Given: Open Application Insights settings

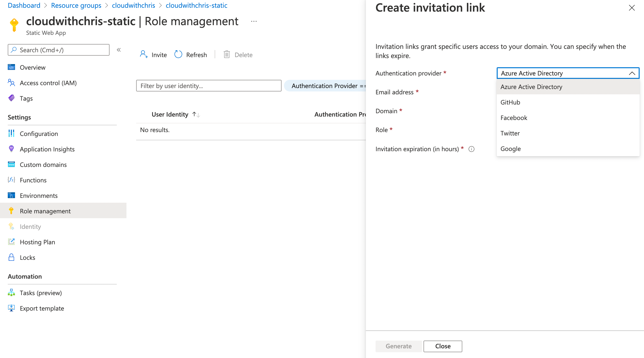Looking at the screenshot, I should click(47, 149).
